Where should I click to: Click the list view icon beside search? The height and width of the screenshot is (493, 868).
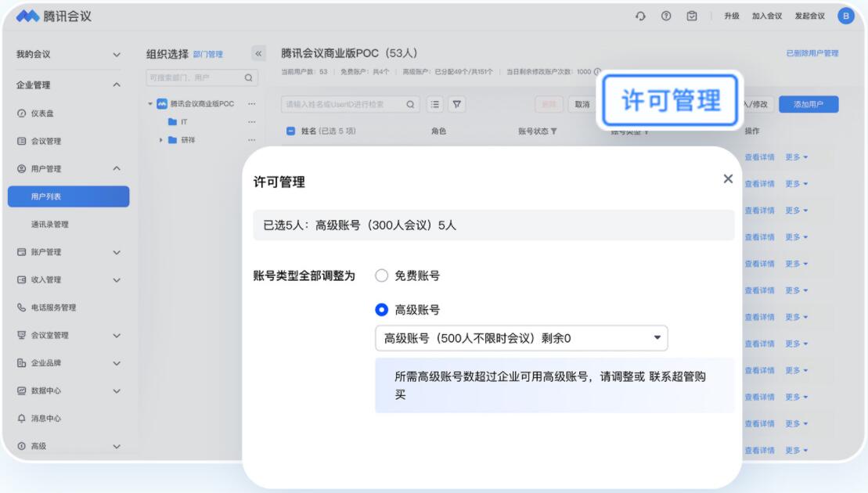434,105
